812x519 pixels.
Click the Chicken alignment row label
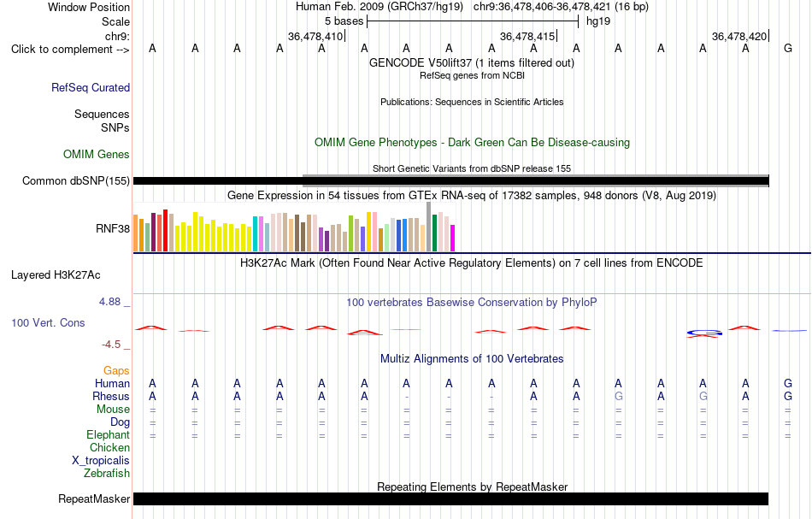[109, 447]
